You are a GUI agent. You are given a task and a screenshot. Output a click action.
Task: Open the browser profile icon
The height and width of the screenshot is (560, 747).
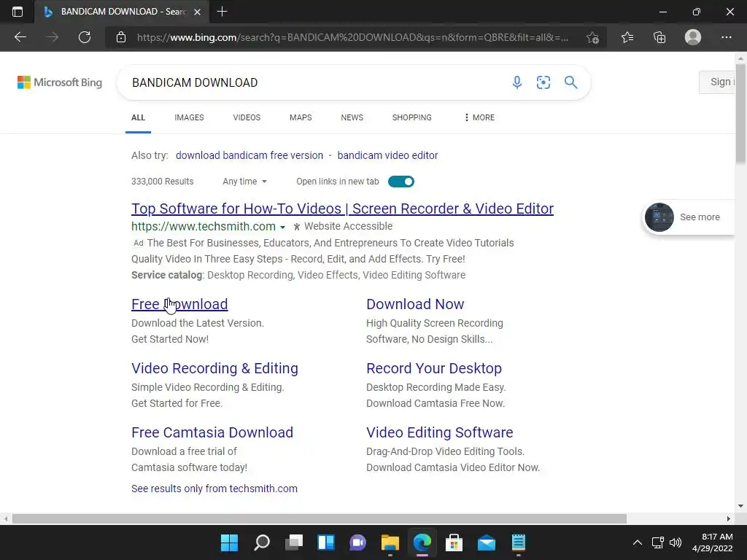[693, 37]
